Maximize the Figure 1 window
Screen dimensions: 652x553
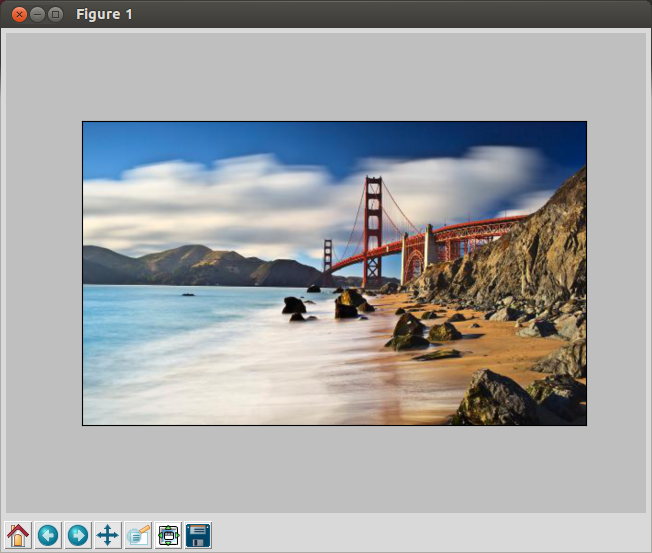pyautogui.click(x=55, y=14)
